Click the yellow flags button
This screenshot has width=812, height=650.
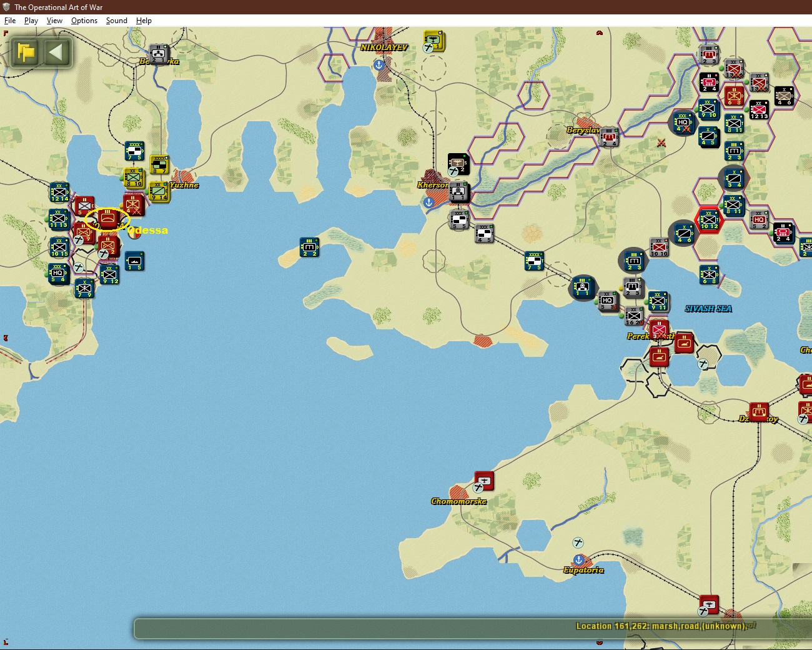tap(26, 52)
